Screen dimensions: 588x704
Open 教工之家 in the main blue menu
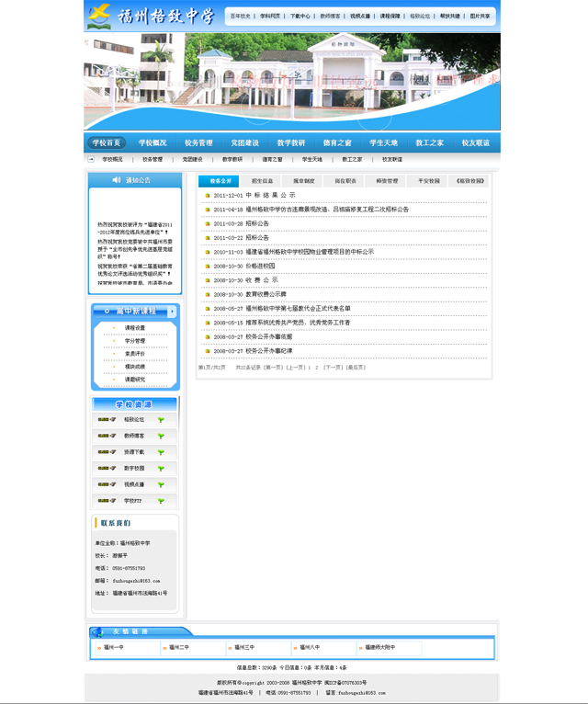coord(430,142)
